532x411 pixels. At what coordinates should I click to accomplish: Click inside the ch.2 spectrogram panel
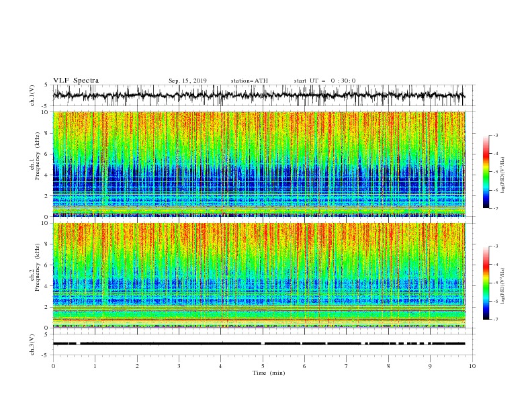pos(259,275)
